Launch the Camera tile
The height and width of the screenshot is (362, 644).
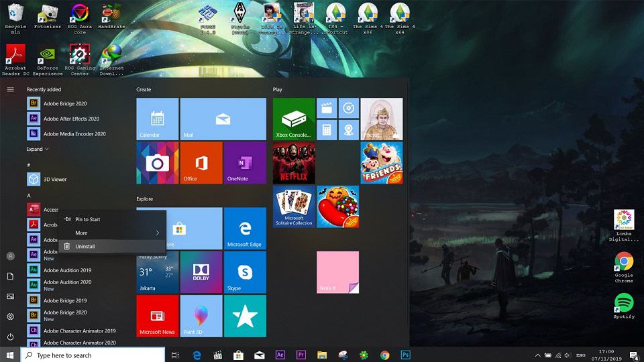point(157,163)
